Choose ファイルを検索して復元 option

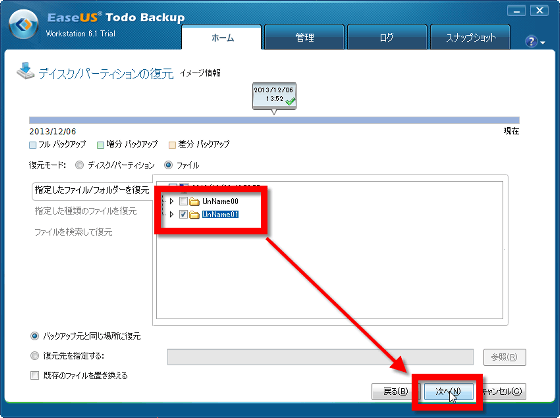tap(73, 232)
